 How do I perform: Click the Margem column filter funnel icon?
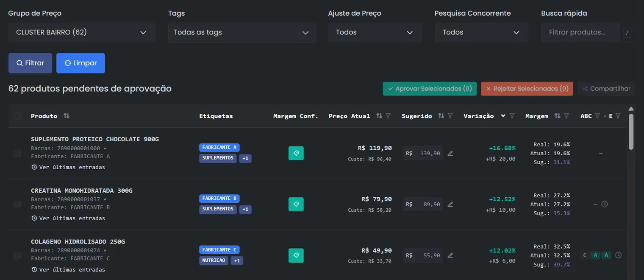[x=566, y=116]
